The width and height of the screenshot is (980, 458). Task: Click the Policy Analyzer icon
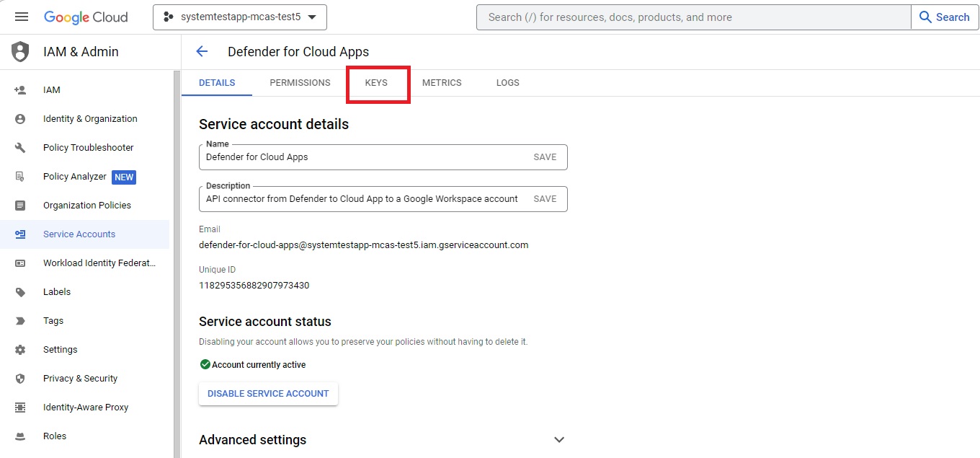(x=20, y=177)
